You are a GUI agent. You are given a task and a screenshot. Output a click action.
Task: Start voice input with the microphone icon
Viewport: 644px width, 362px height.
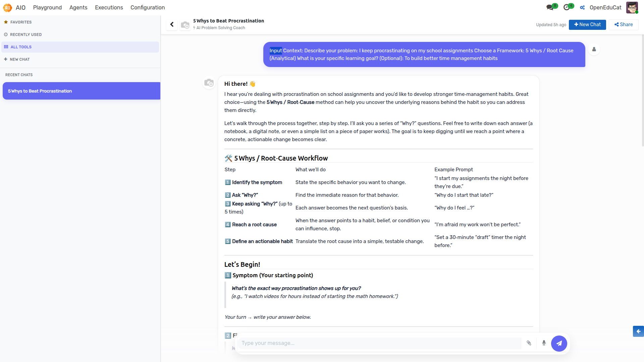tap(544, 343)
